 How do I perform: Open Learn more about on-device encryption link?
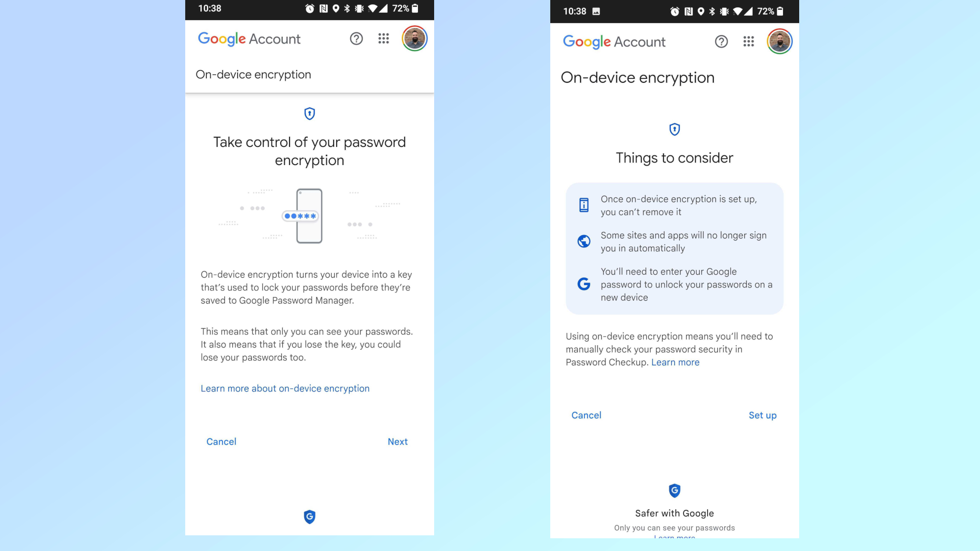(285, 388)
